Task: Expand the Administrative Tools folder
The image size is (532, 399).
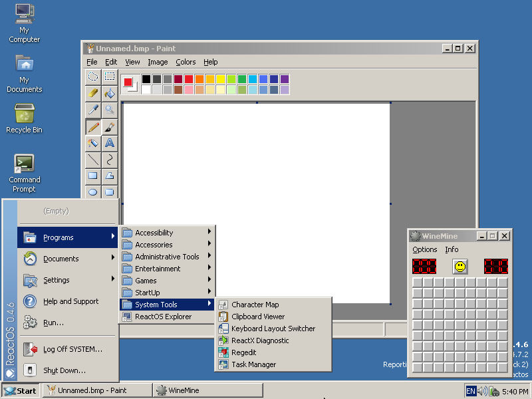Action: [168, 257]
